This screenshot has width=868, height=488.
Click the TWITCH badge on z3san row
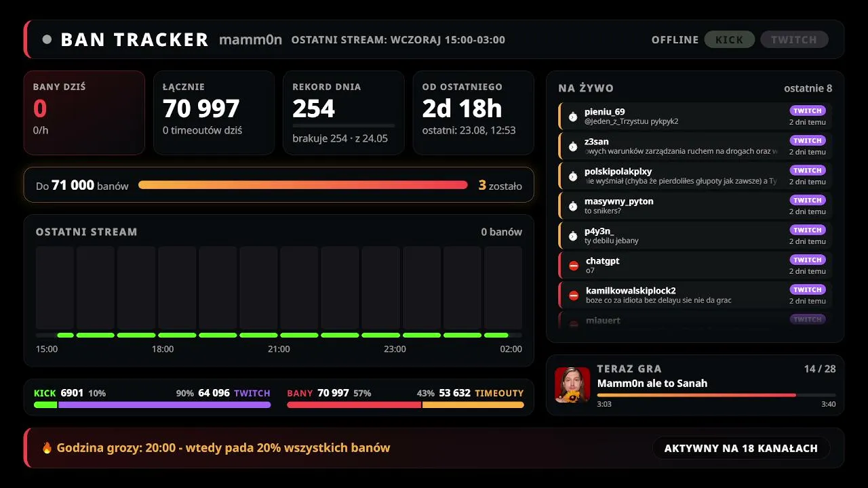tap(808, 140)
